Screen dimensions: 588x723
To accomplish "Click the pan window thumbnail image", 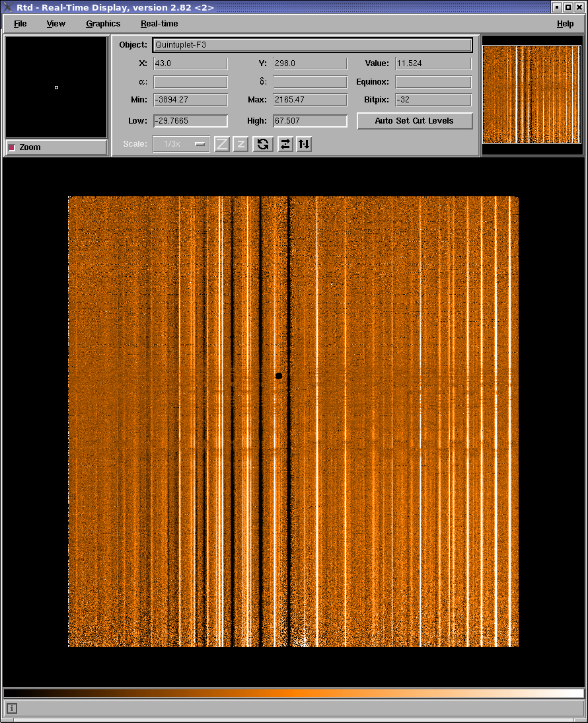I will pos(532,94).
